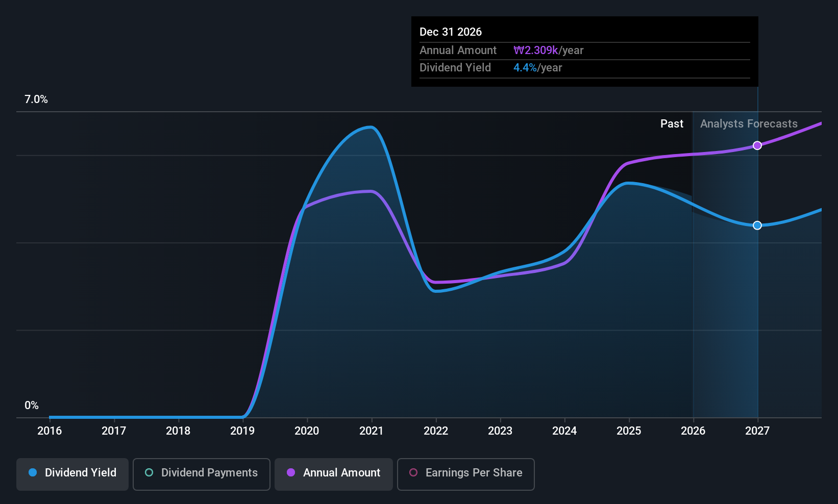Click the 2025 x-axis label
The image size is (838, 504).
click(x=629, y=431)
